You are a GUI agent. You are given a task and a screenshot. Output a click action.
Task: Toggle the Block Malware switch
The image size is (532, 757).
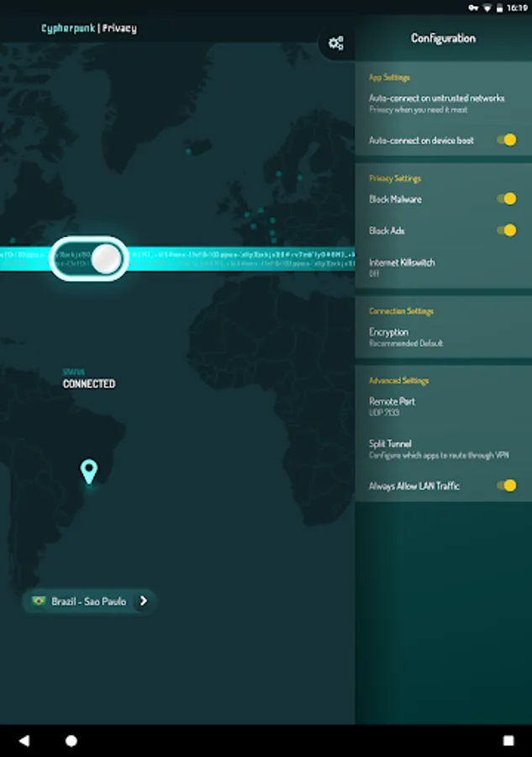coord(507,199)
